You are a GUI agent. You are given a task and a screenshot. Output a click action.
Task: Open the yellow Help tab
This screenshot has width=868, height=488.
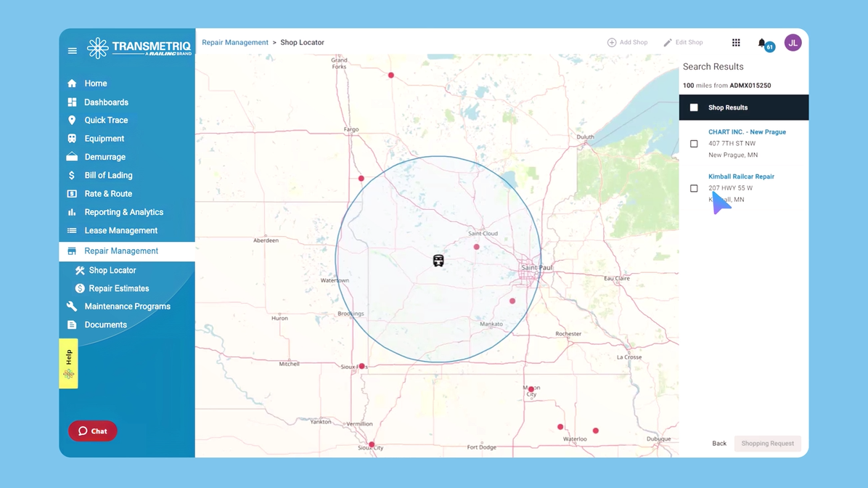click(x=69, y=363)
